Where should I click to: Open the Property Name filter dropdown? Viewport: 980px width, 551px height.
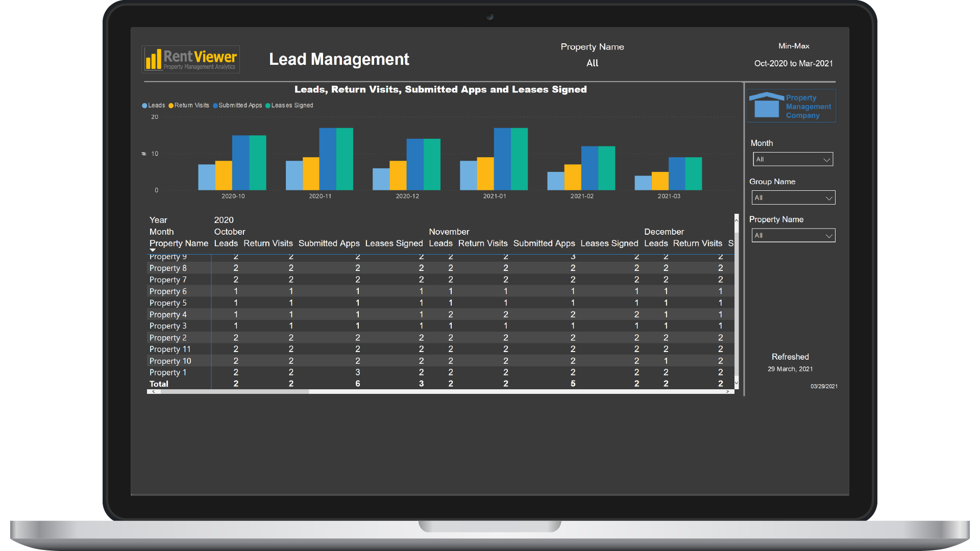click(x=793, y=235)
